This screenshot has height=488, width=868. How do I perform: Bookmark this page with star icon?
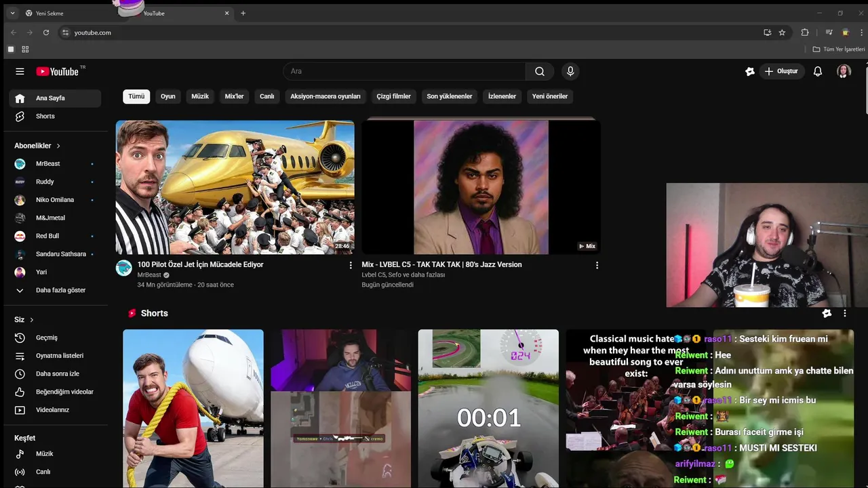tap(782, 33)
